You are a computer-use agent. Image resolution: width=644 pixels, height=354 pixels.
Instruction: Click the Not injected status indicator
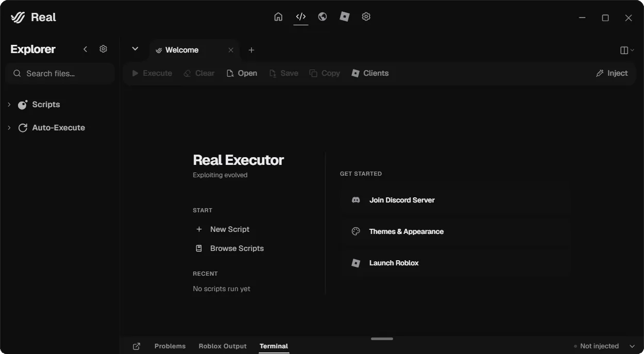(x=597, y=346)
